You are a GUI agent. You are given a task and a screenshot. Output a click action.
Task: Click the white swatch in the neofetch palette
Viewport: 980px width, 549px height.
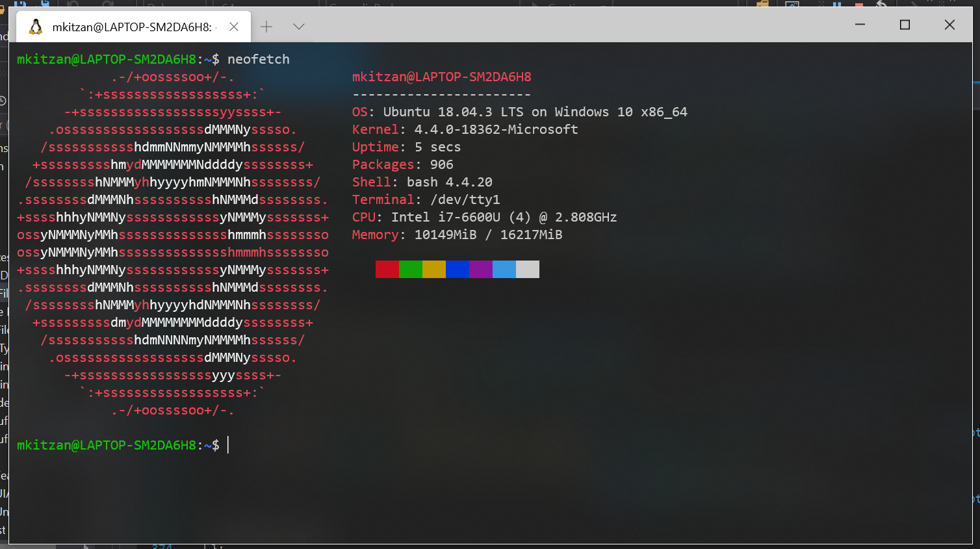[x=527, y=269]
